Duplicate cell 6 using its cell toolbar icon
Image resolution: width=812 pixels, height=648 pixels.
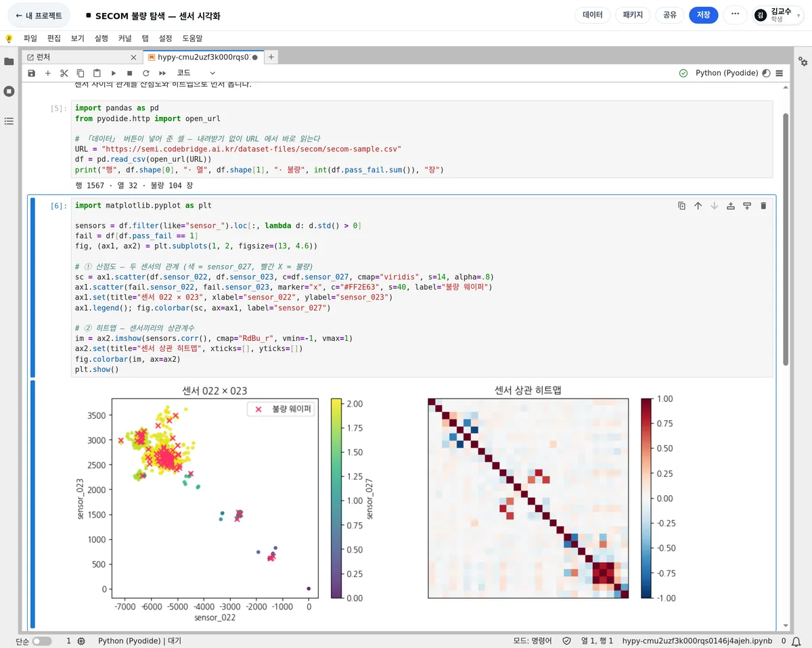(x=682, y=206)
